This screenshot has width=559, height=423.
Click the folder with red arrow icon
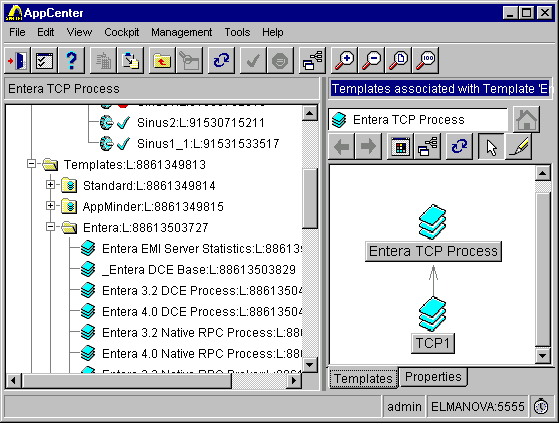coord(162,60)
